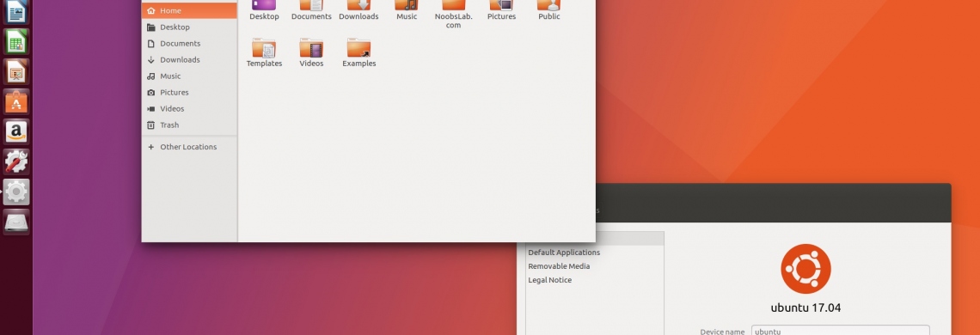Open the Examples link folder icon

358,48
